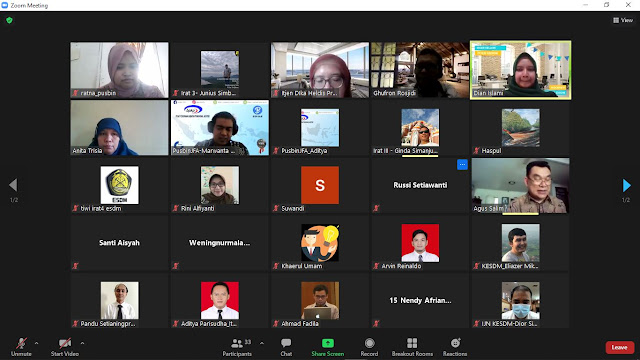Minimize the Zoom Meeting window
The width and height of the screenshot is (640, 360).
(x=586, y=5)
